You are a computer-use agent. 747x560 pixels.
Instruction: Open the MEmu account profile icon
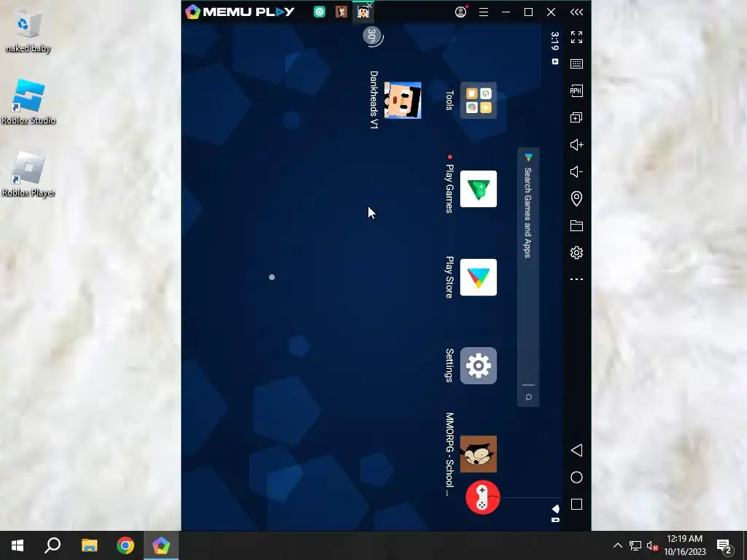click(x=461, y=12)
